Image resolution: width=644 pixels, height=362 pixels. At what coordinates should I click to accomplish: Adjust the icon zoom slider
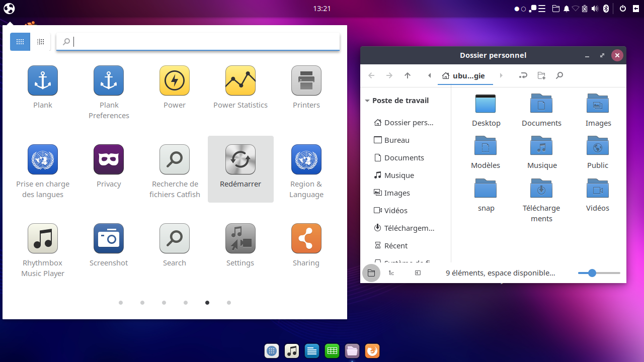click(x=592, y=273)
